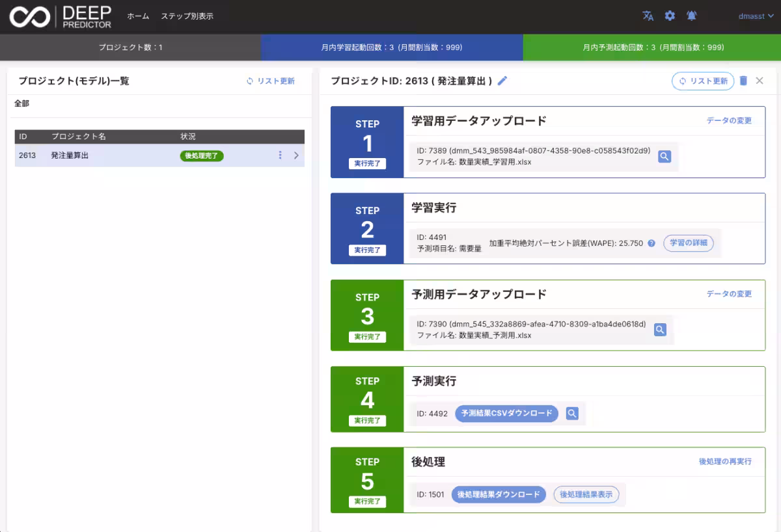Click the 状況 column header
781x532 pixels.
click(x=188, y=137)
